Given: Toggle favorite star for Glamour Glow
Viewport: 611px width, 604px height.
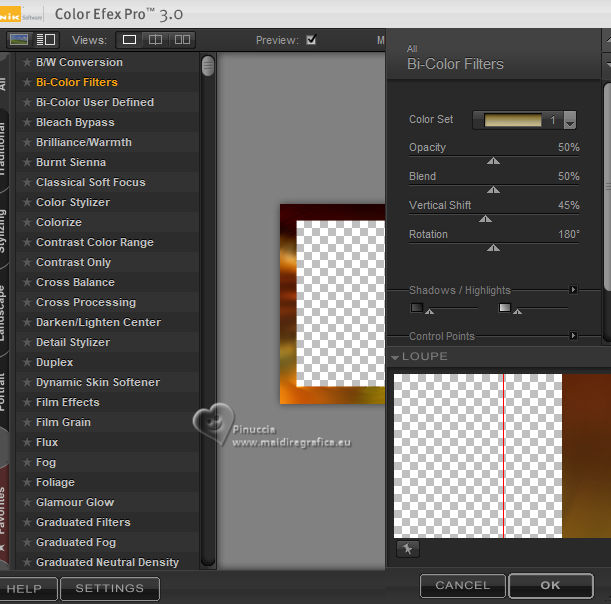Looking at the screenshot, I should click(x=26, y=502).
